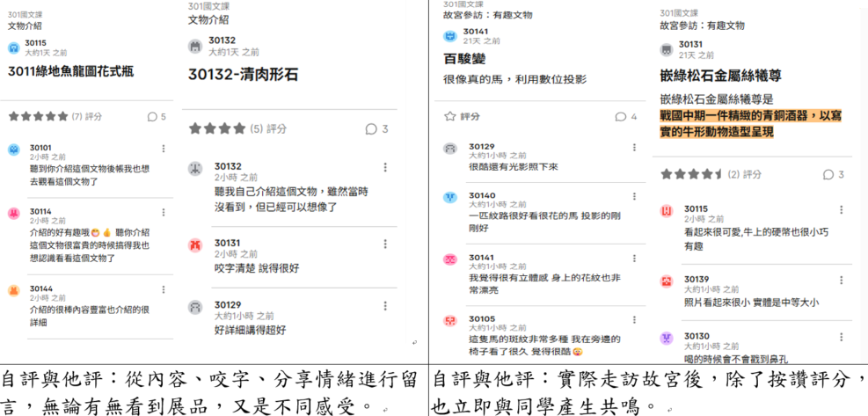
Task: Open the three-dot menu on 30139's comment
Action: [x=841, y=281]
